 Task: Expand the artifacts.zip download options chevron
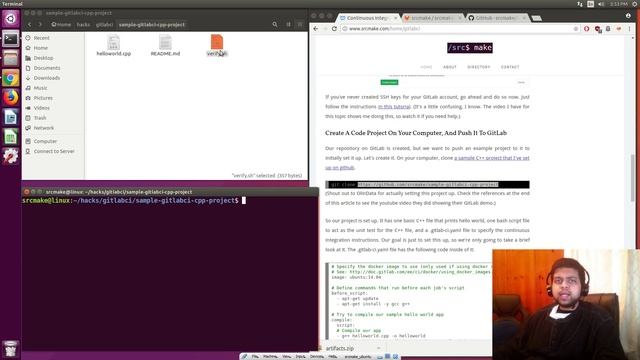click(378, 348)
